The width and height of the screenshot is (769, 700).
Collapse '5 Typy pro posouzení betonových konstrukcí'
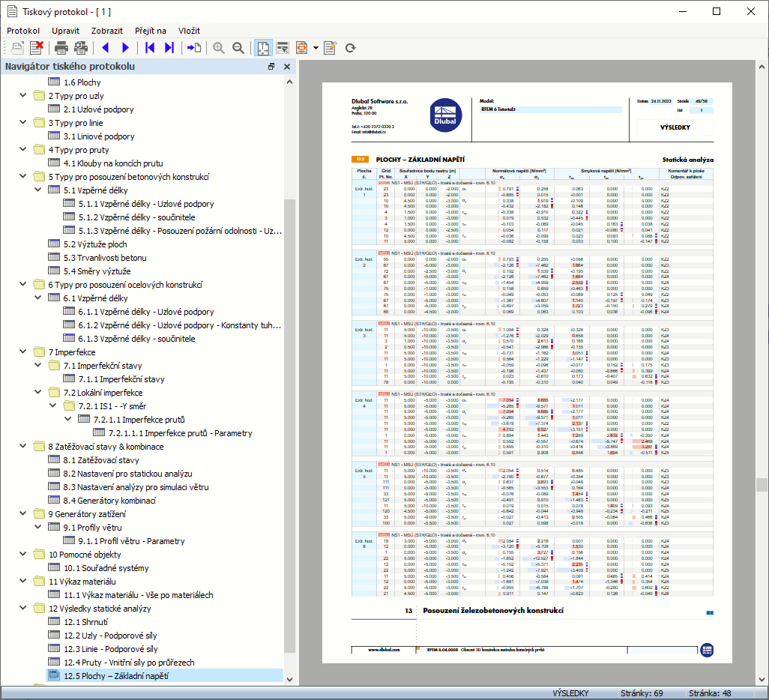point(23,176)
